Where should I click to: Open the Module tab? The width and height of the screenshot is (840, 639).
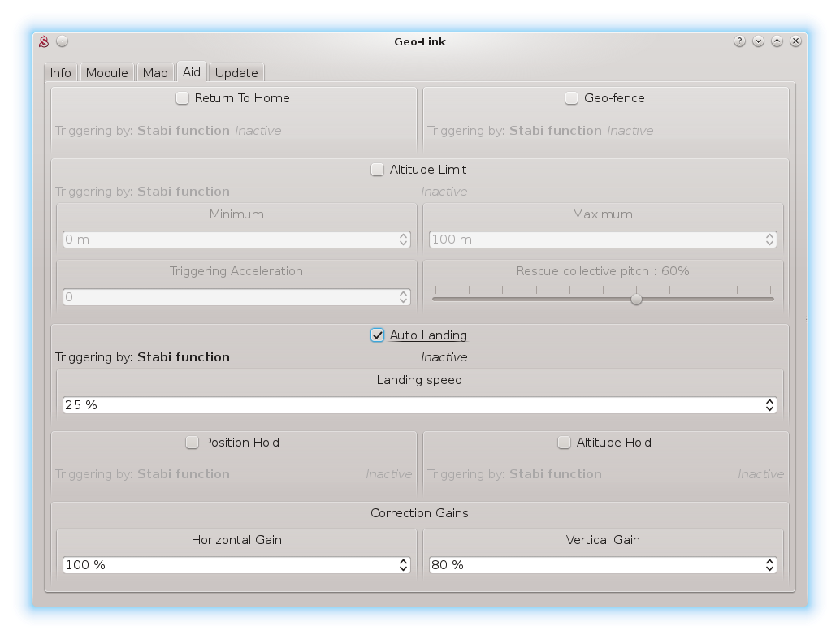click(106, 73)
